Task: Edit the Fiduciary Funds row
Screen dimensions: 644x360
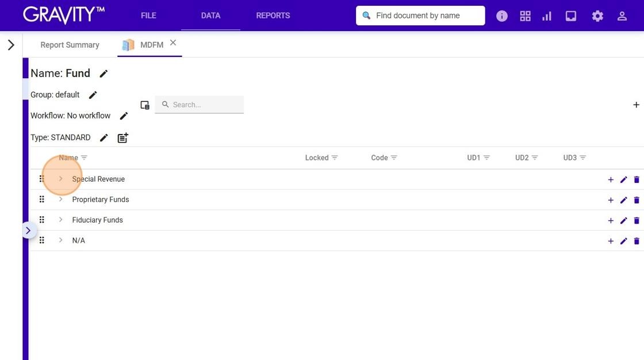Action: pyautogui.click(x=623, y=221)
